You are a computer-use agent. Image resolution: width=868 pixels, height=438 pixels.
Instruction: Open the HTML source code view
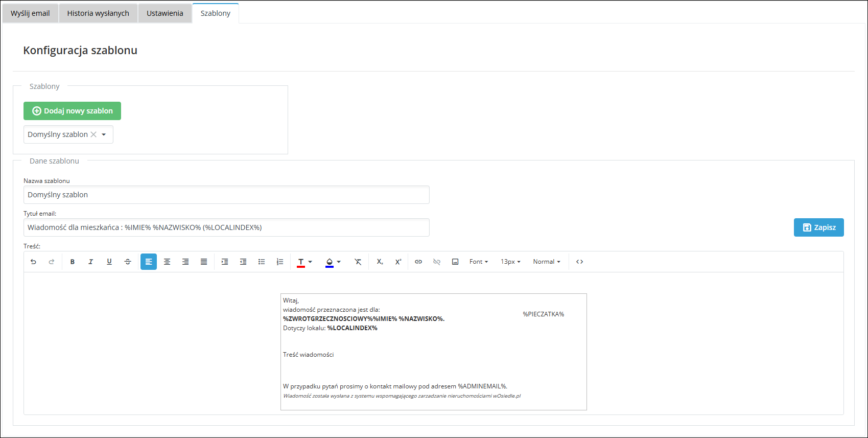(x=580, y=262)
